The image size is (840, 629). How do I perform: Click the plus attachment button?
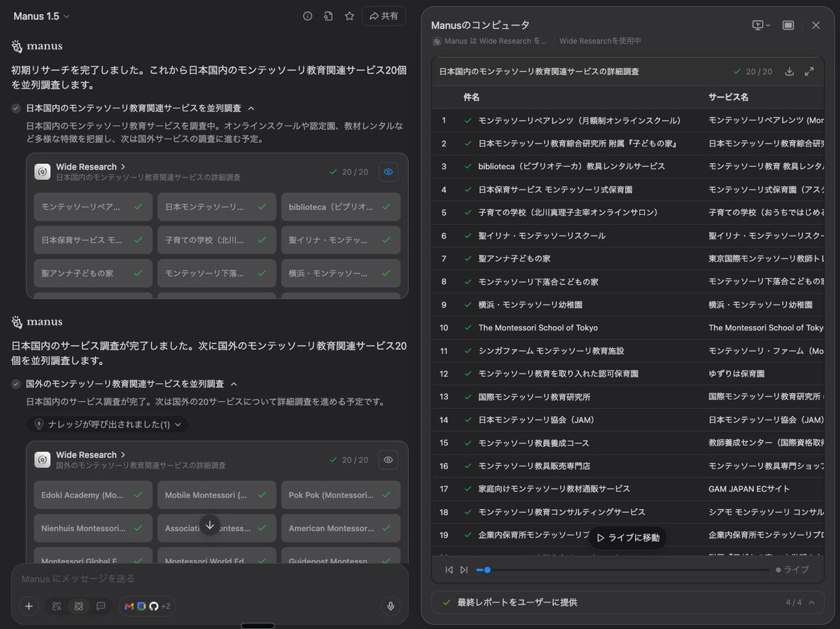(x=29, y=607)
